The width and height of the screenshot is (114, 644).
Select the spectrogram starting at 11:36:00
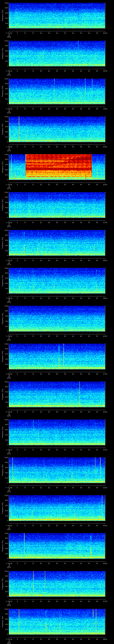tap(57, 205)
